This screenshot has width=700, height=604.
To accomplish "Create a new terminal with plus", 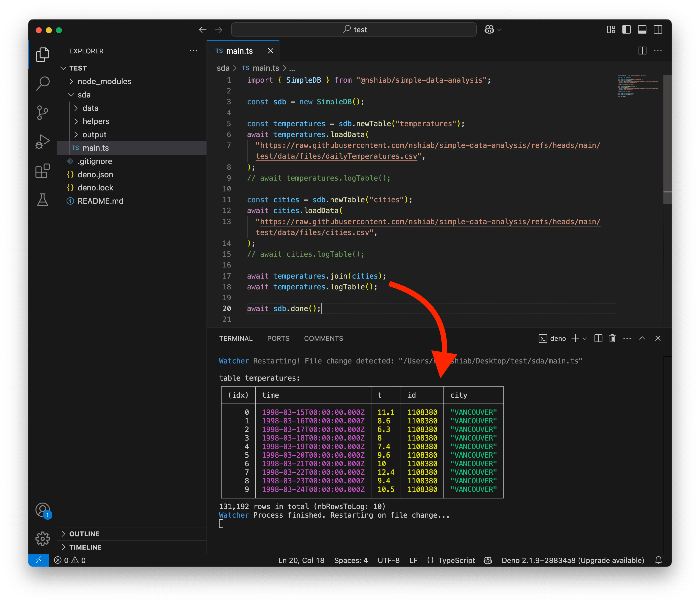I will [575, 338].
